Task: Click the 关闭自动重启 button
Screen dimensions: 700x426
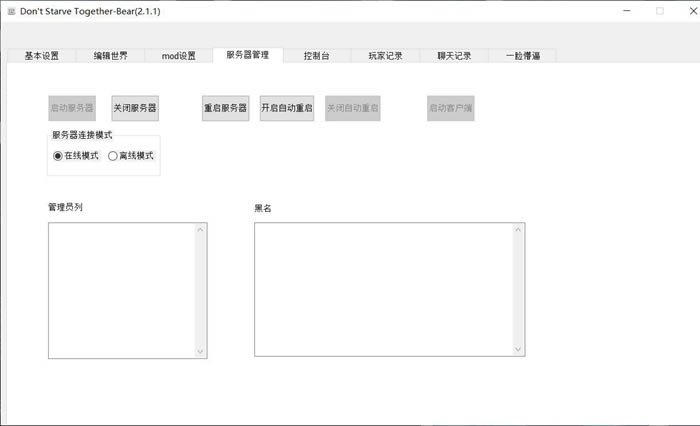Action: [353, 108]
